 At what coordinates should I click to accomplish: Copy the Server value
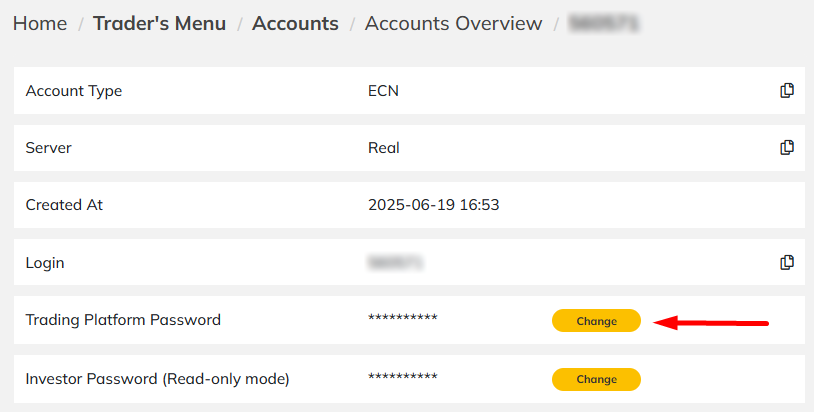point(787,147)
